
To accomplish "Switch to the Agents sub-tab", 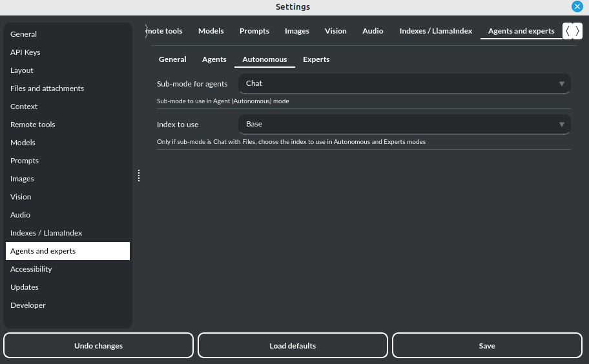I will pos(214,59).
